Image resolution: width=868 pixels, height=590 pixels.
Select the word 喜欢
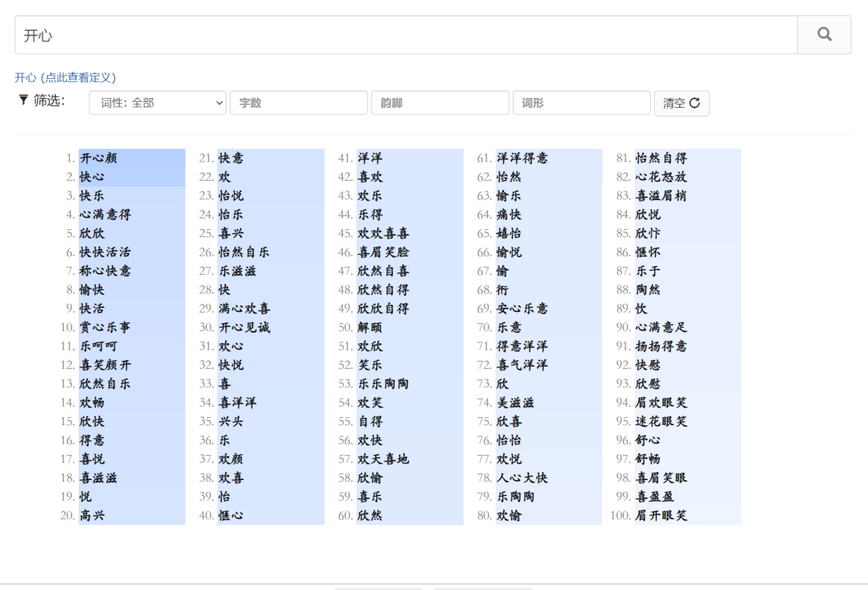tap(370, 177)
